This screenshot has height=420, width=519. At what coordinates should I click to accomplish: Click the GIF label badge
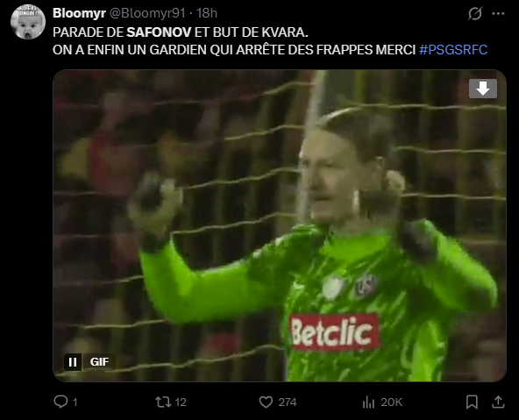tap(99, 362)
